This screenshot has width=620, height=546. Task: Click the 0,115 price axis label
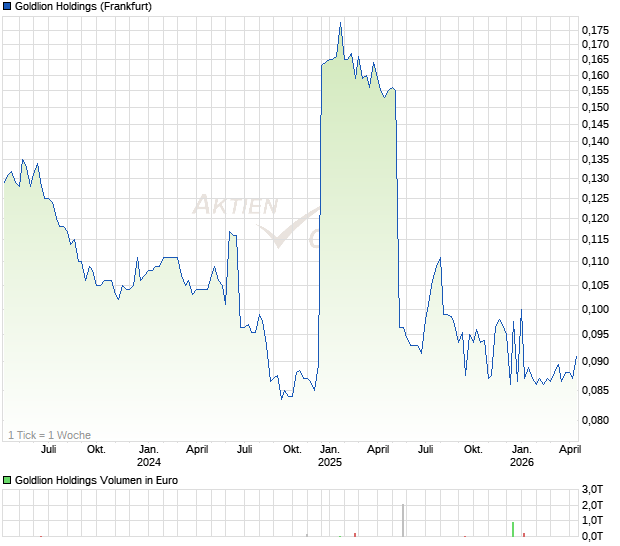[595, 239]
